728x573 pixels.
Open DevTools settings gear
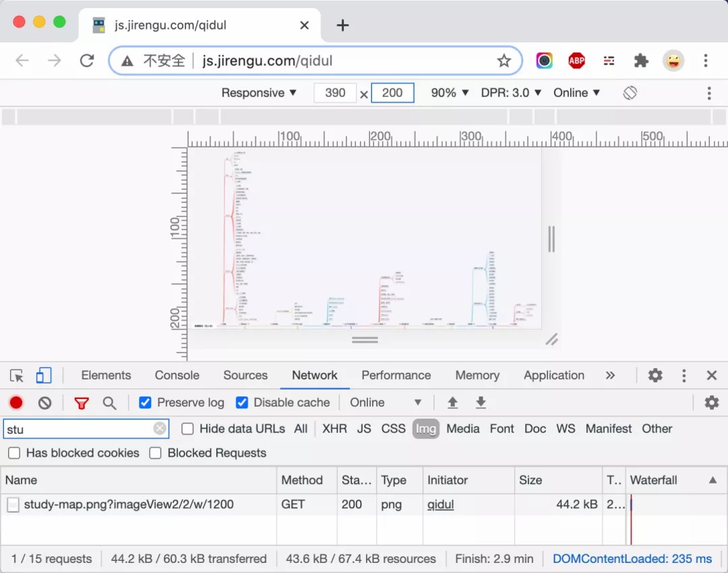point(655,375)
